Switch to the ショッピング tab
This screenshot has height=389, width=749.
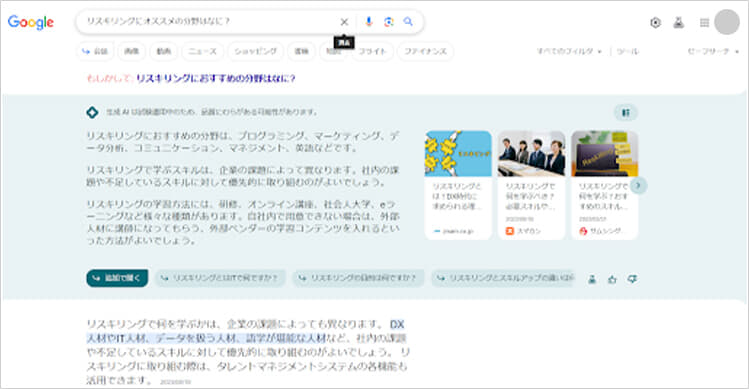click(x=256, y=51)
